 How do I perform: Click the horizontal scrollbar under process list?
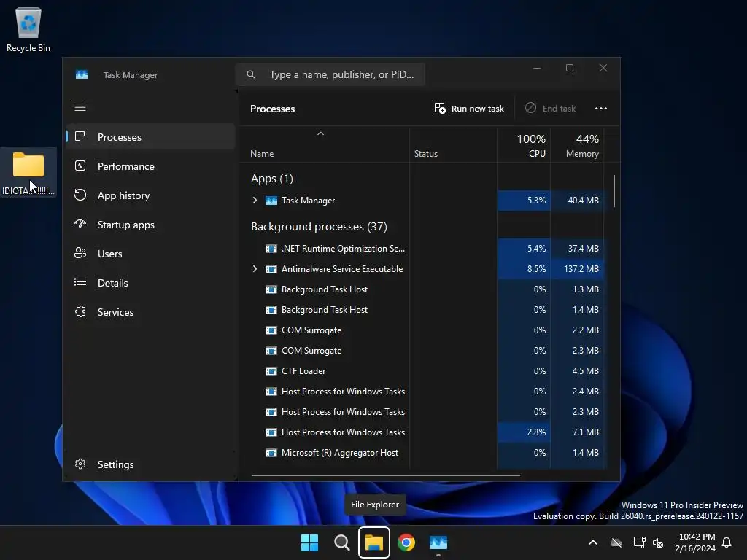click(x=385, y=475)
